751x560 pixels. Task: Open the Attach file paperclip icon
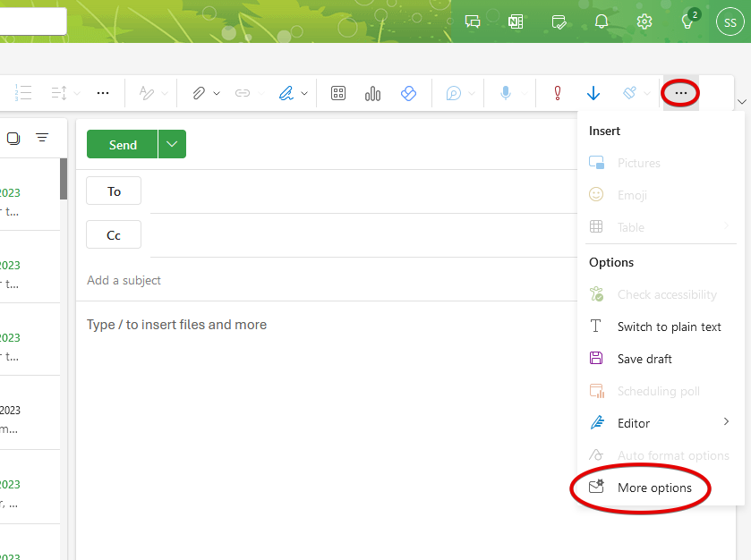pyautogui.click(x=199, y=93)
